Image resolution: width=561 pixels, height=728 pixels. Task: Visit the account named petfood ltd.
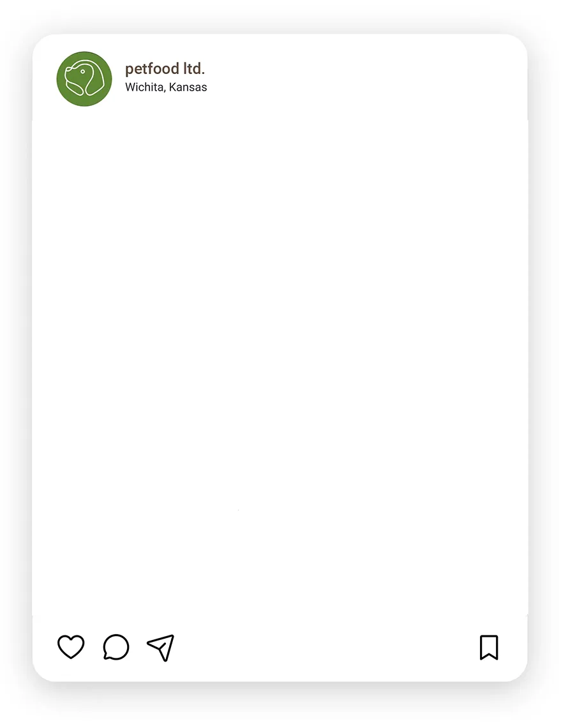pos(165,69)
